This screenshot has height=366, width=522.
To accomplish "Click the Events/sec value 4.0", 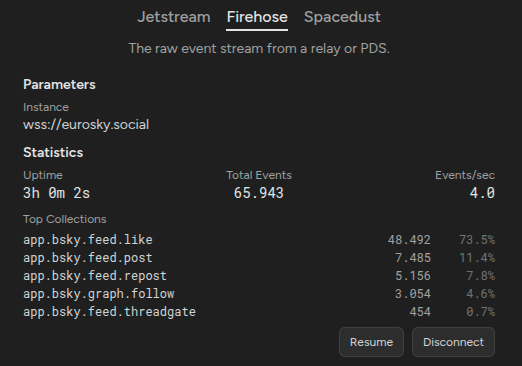I will point(482,193).
